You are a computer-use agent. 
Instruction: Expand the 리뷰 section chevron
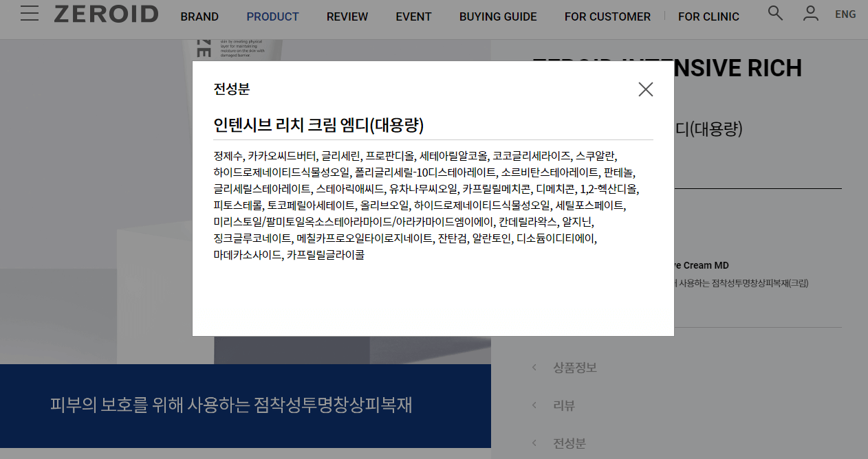click(534, 405)
